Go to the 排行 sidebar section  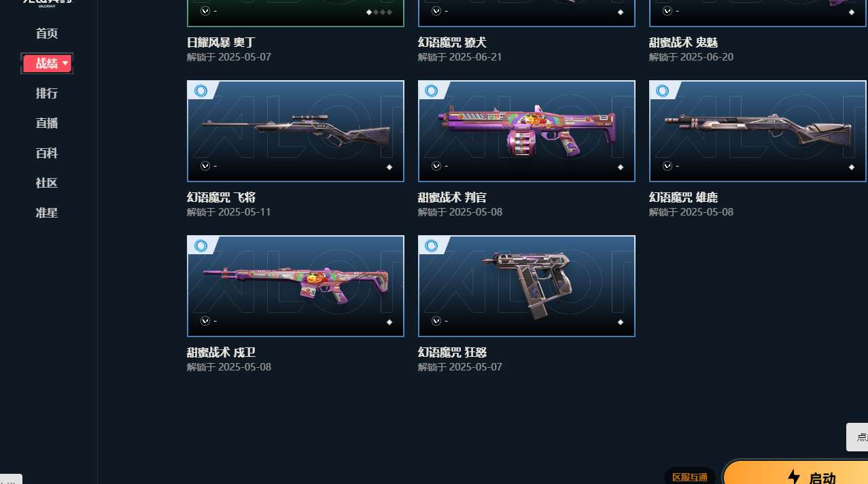click(x=47, y=93)
